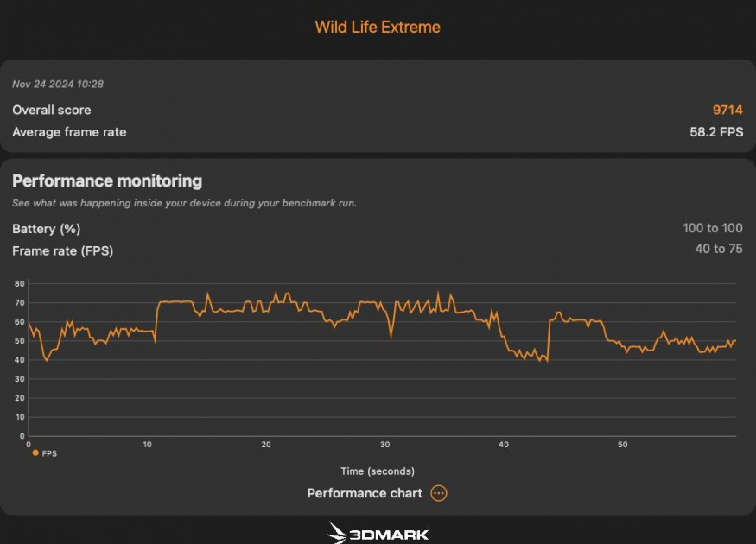756x544 pixels.
Task: Select the Overall score label
Action: [51, 110]
